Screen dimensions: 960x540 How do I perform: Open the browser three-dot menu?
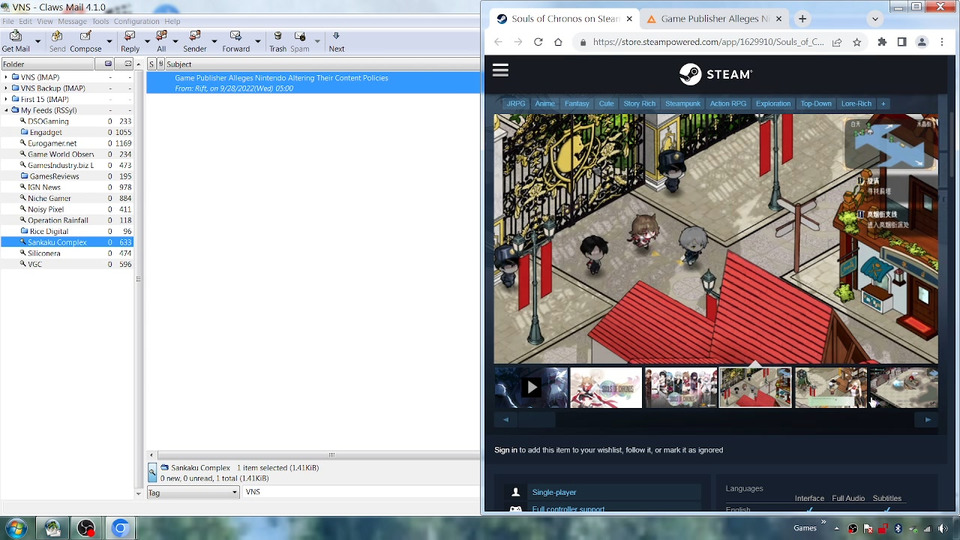point(942,42)
